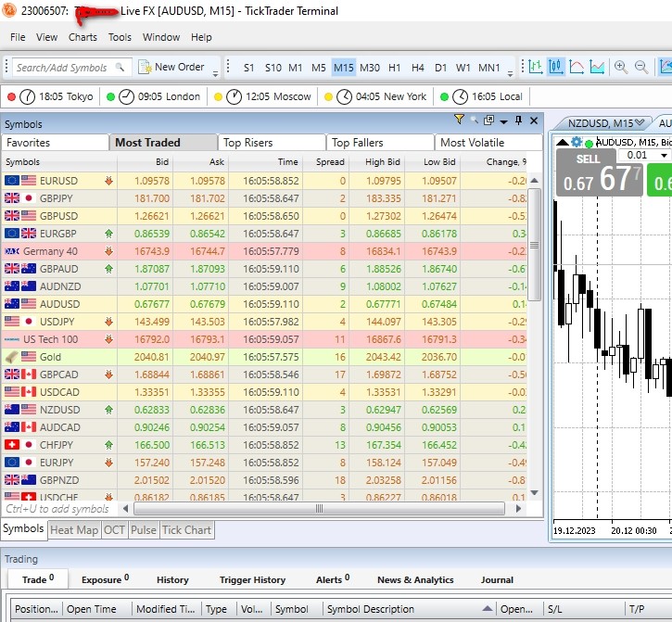Click the Gold bar icon in symbol list
This screenshot has height=622, width=672.
coord(12,357)
